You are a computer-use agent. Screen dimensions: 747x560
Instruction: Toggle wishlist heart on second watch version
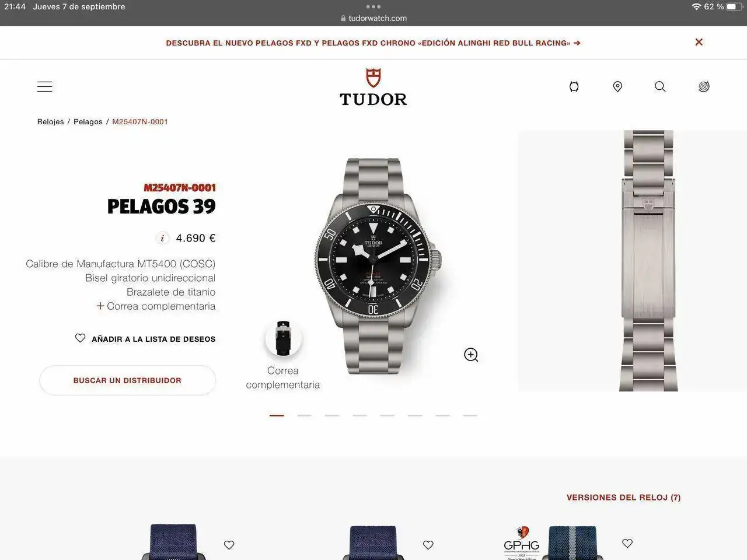click(x=428, y=545)
